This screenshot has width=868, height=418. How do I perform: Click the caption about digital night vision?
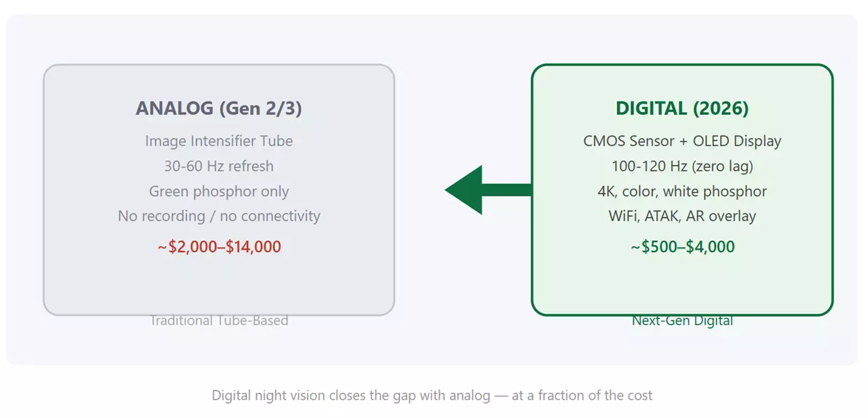[432, 396]
